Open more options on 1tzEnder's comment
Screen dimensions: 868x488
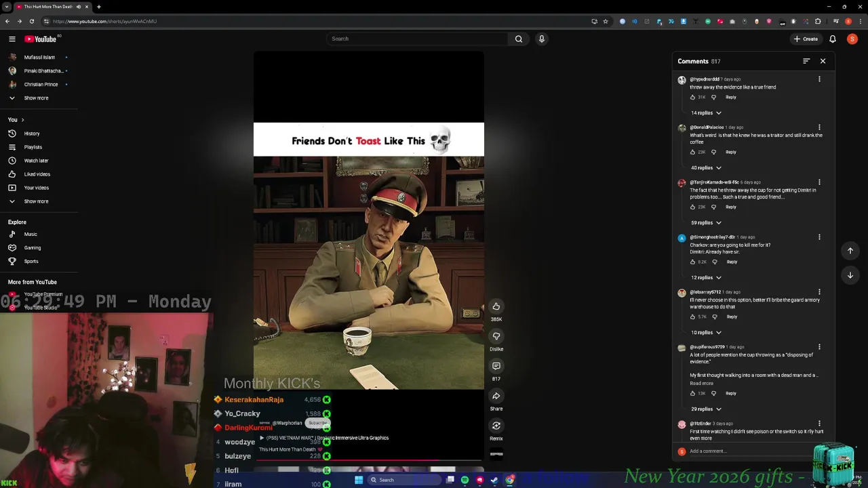point(819,424)
